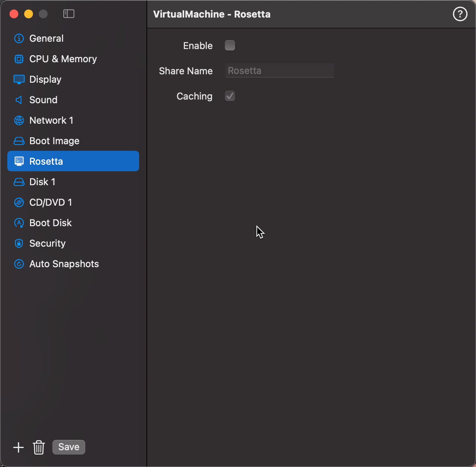Click the Security shield icon

tap(19, 243)
